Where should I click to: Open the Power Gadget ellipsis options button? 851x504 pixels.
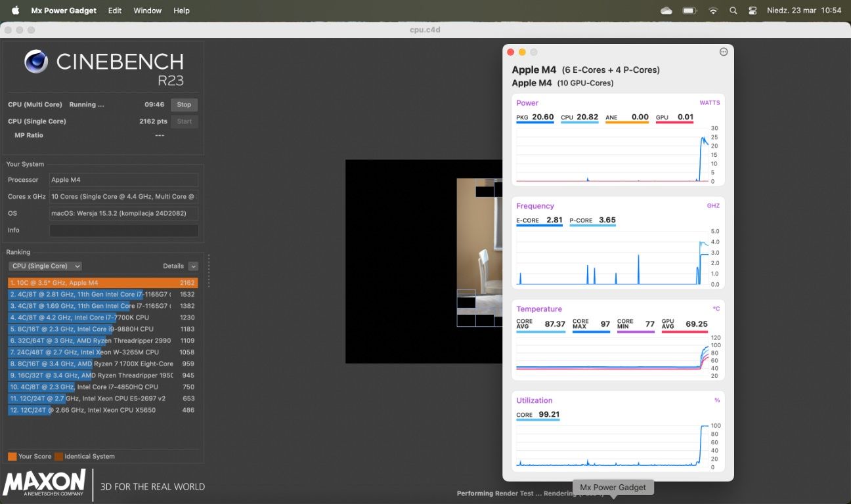724,52
